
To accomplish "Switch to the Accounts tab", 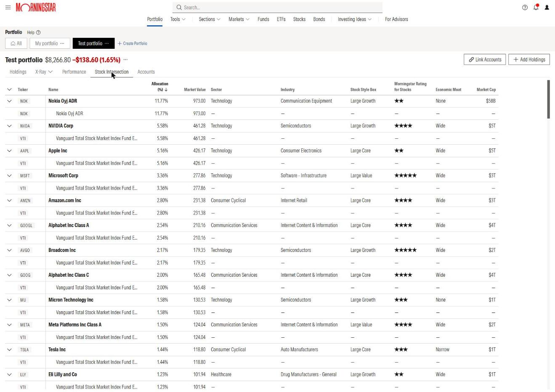I will (x=146, y=72).
